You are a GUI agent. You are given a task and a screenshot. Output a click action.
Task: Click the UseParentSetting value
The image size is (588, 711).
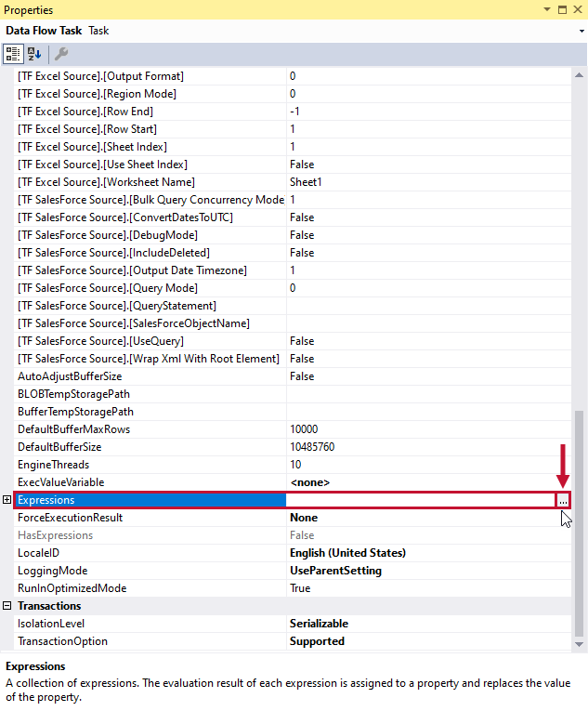click(x=335, y=571)
